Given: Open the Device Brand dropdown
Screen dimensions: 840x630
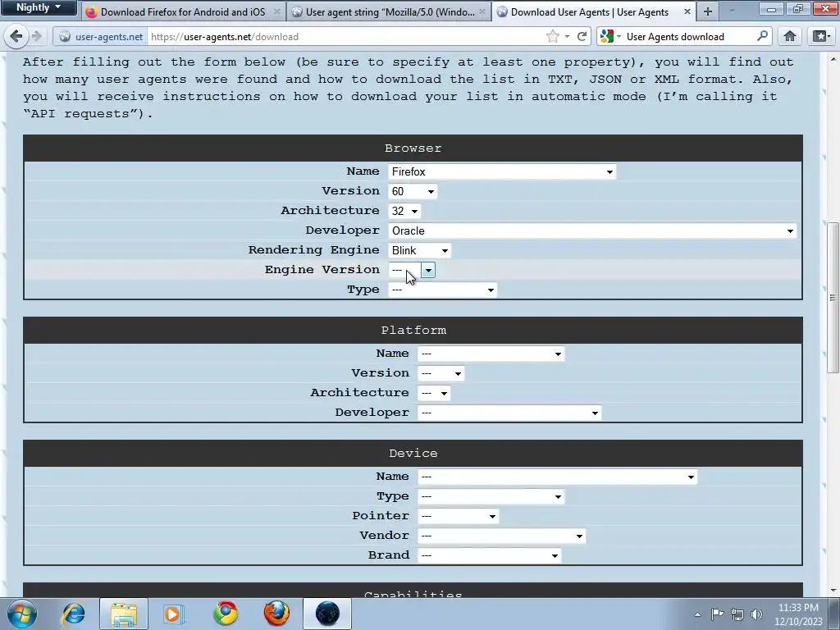Looking at the screenshot, I should pyautogui.click(x=490, y=555).
